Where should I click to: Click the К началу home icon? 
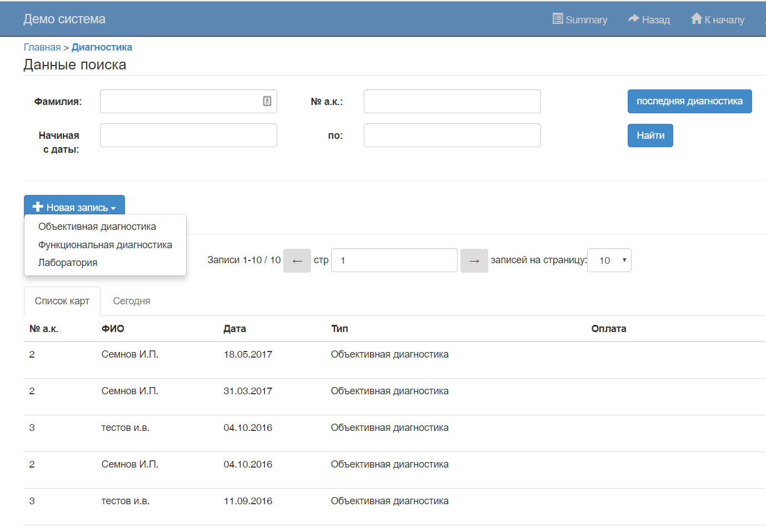tap(697, 19)
